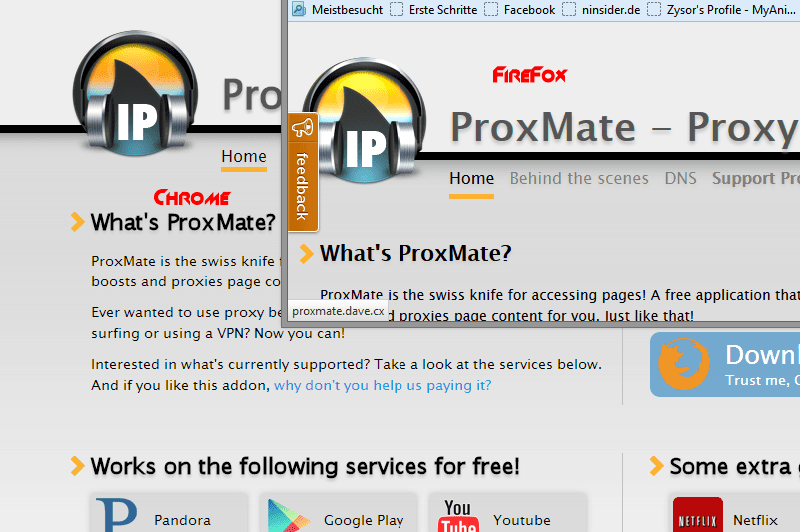Open the Erste Schritte bookmark
This screenshot has height=532, width=800.
coord(433,10)
